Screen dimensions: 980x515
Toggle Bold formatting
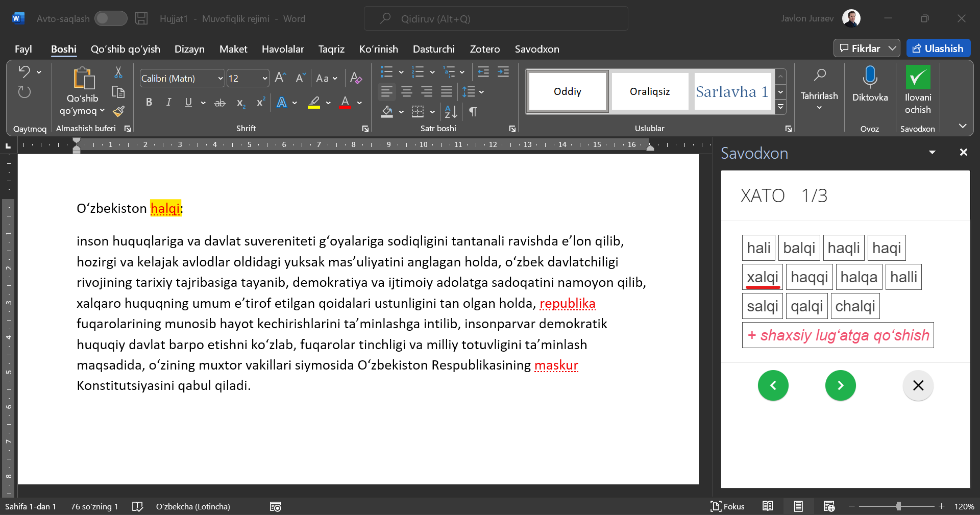[x=149, y=103]
